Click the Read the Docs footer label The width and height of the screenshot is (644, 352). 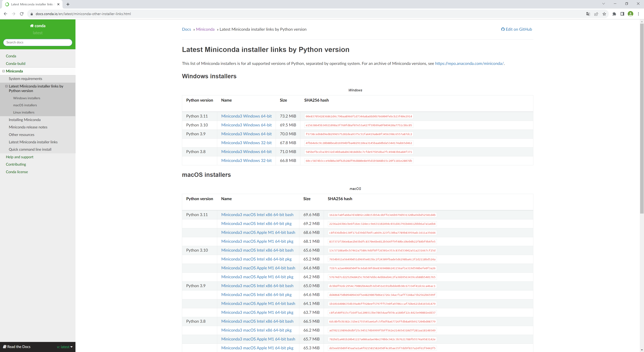click(x=16, y=347)
